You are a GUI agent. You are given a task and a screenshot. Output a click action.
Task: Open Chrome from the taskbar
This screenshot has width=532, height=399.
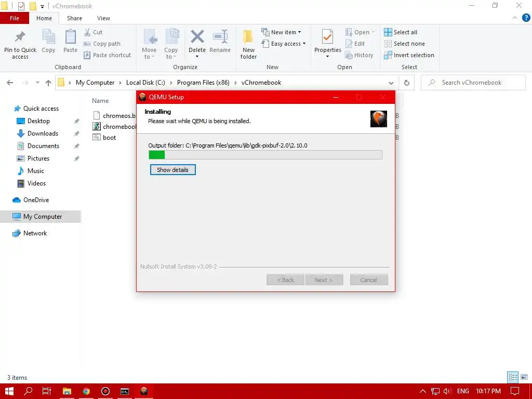tap(86, 391)
